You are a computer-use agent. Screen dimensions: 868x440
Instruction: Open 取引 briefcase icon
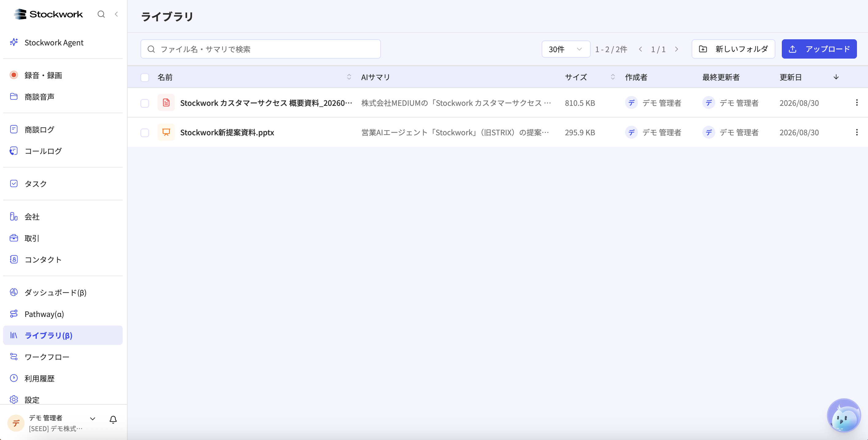pos(14,238)
